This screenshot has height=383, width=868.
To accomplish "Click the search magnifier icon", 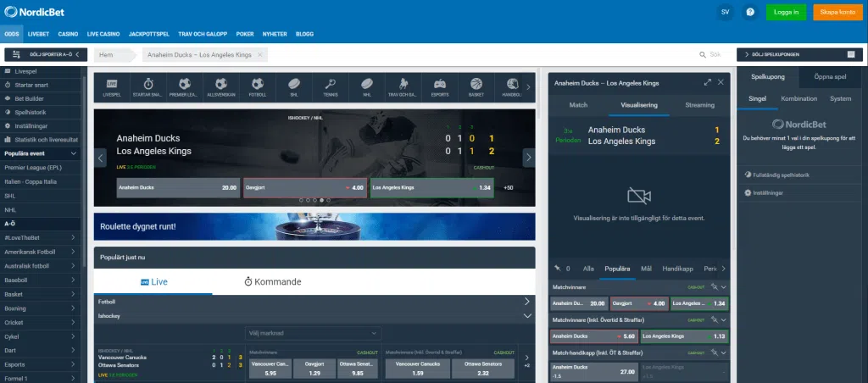I will click(703, 55).
